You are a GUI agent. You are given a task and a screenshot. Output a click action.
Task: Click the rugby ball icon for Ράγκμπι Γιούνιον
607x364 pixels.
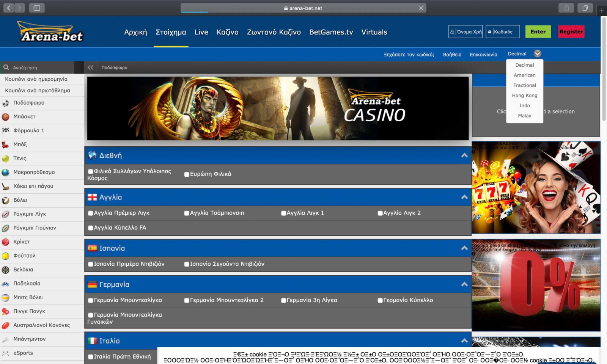click(6, 228)
